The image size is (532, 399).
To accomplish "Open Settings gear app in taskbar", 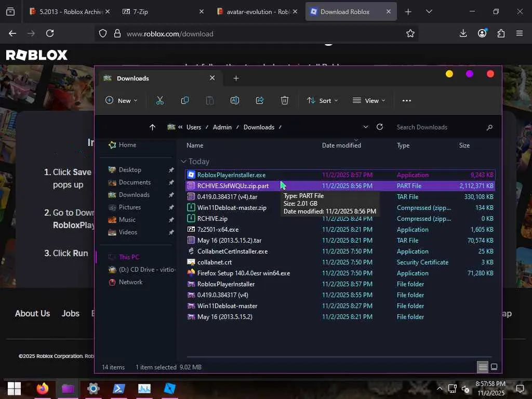I will coord(93,388).
